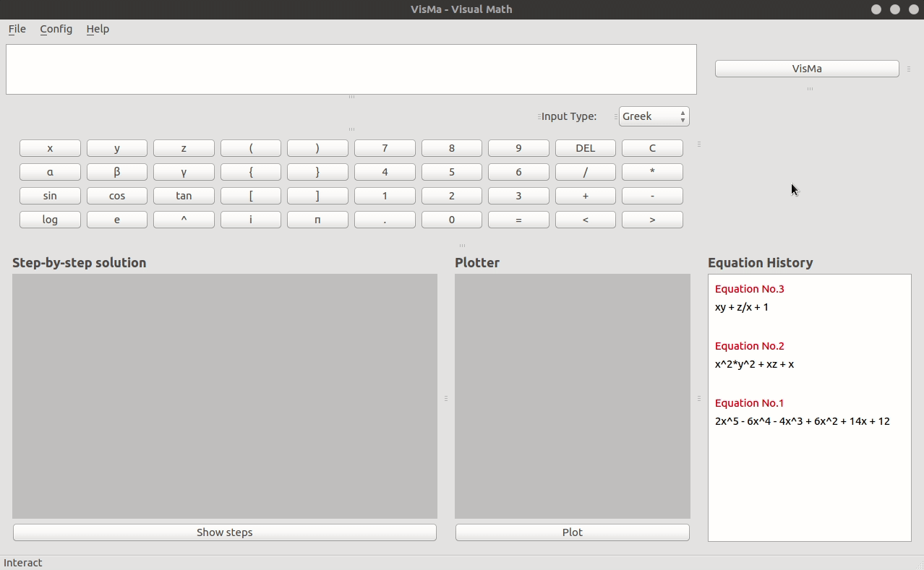Insert closing square bracket
This screenshot has width=924, height=570.
pyautogui.click(x=317, y=196)
